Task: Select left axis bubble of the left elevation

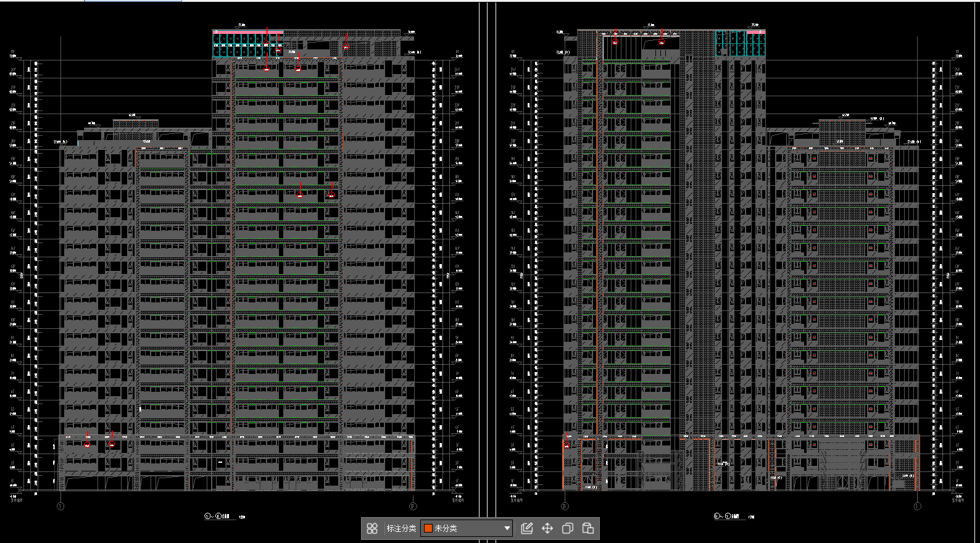Action: pos(60,507)
